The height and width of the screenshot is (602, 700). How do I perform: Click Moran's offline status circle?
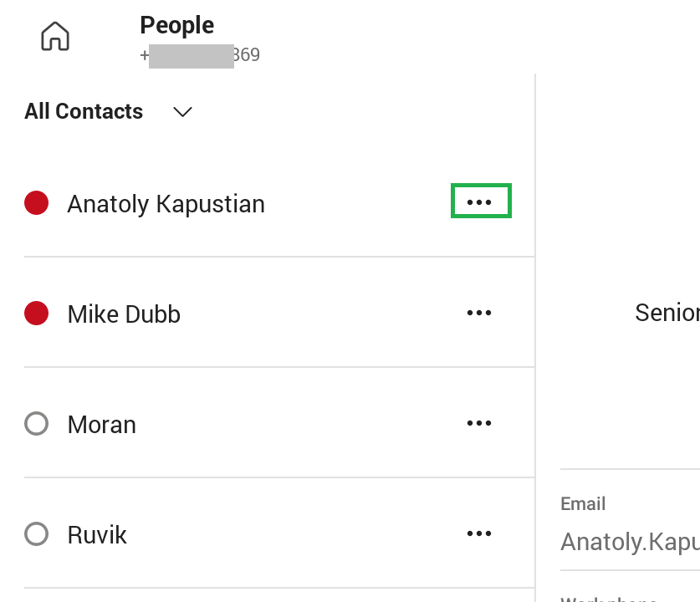(36, 423)
